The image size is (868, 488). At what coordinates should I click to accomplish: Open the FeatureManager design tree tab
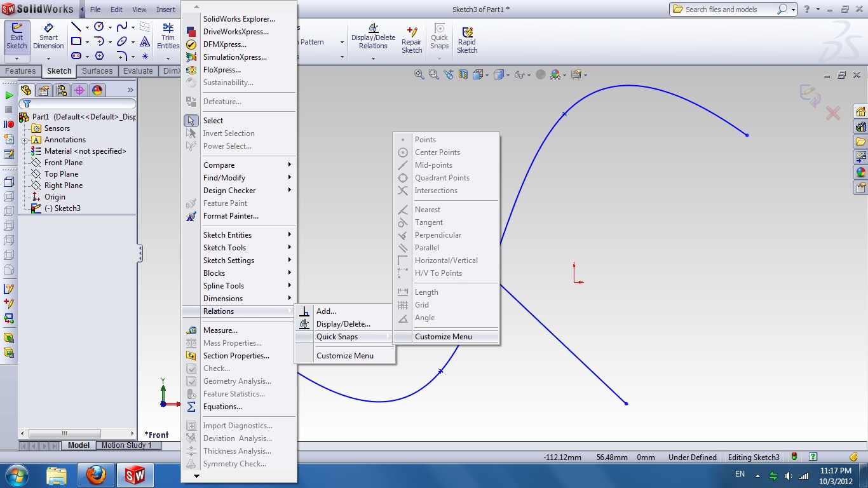(26, 90)
